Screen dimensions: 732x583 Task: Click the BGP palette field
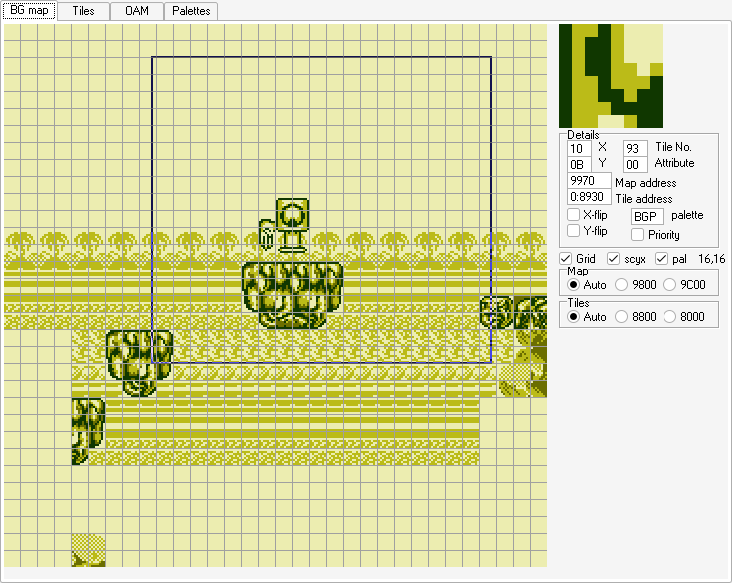click(647, 217)
